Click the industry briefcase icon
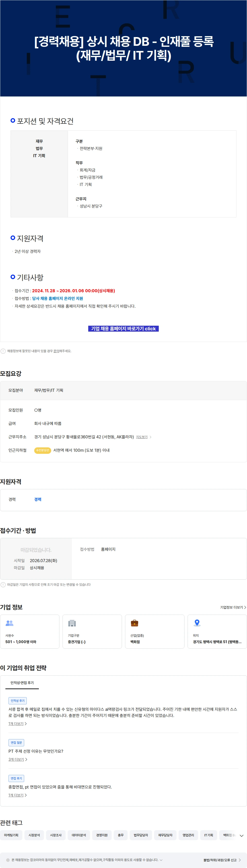Screen dimensions: 247x868 point(135,623)
